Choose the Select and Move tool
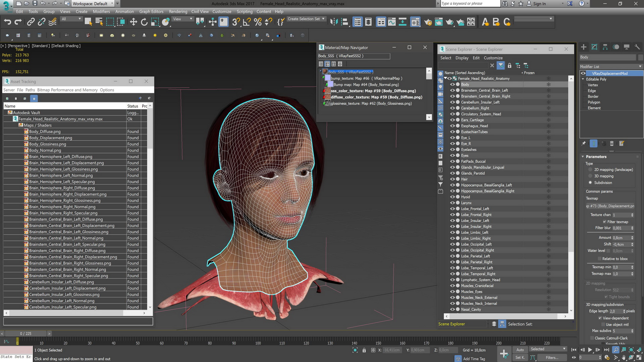644x362 pixels. pyautogui.click(x=133, y=22)
